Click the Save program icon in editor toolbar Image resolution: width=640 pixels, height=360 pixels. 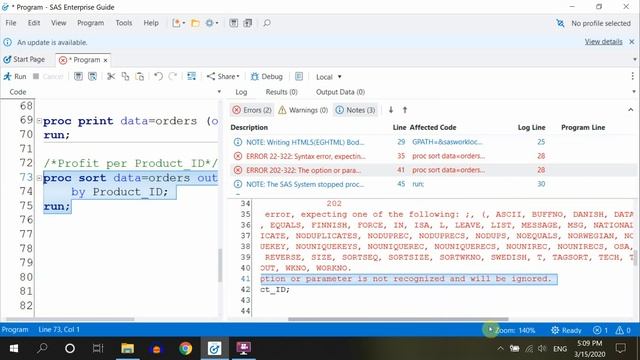78,77
